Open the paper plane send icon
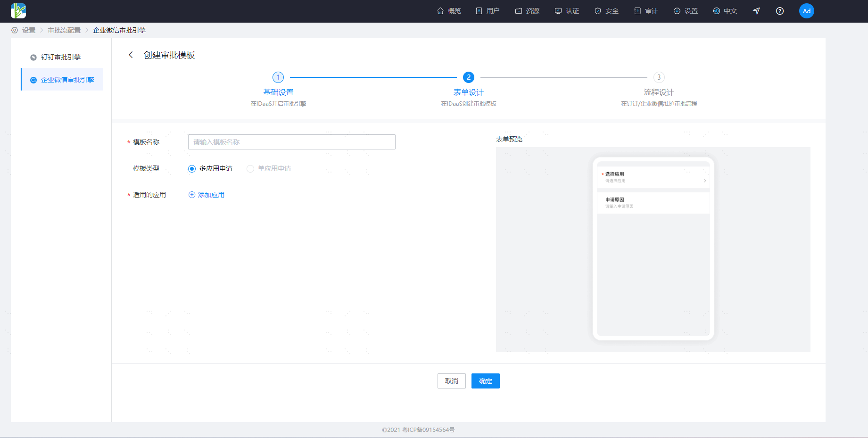 756,11
